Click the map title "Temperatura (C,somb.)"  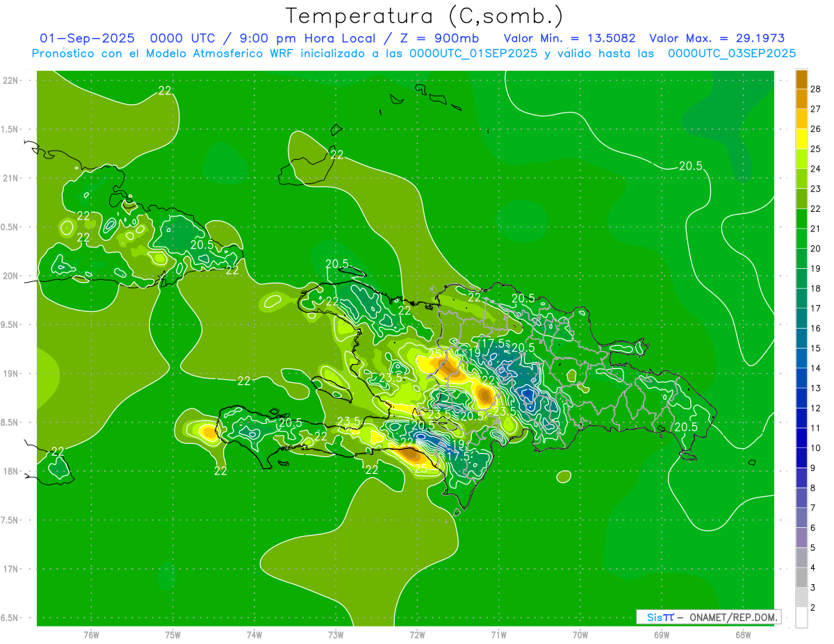click(x=424, y=15)
